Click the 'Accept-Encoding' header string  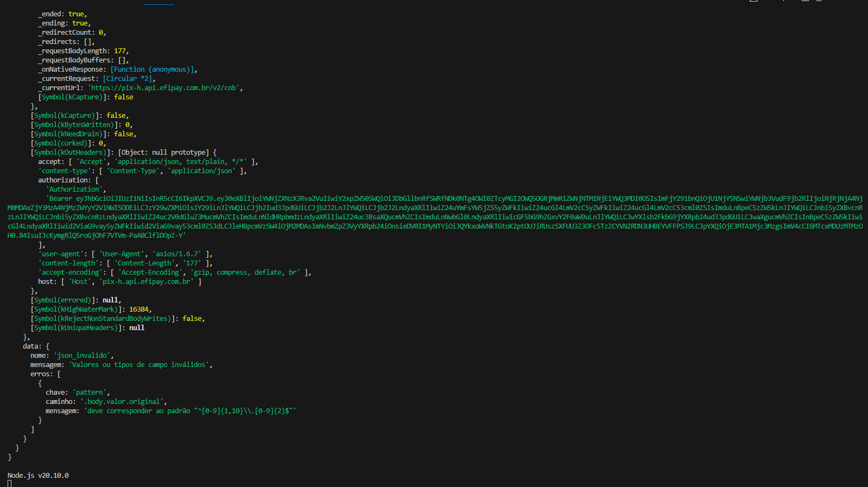click(x=150, y=273)
